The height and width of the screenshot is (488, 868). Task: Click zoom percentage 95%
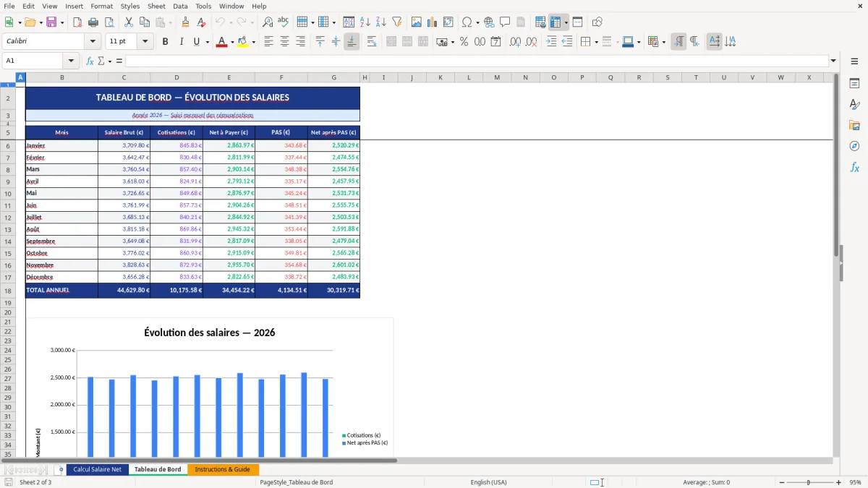855,482
